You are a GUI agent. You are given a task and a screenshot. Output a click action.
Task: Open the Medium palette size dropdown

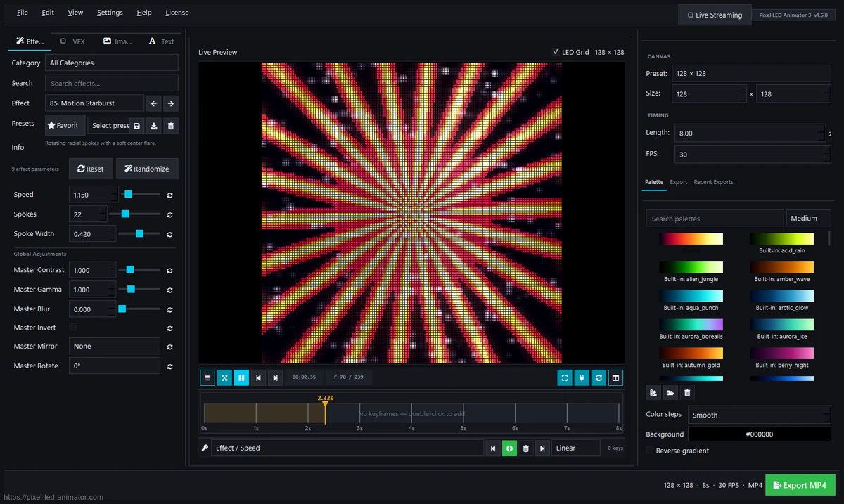pyautogui.click(x=808, y=219)
